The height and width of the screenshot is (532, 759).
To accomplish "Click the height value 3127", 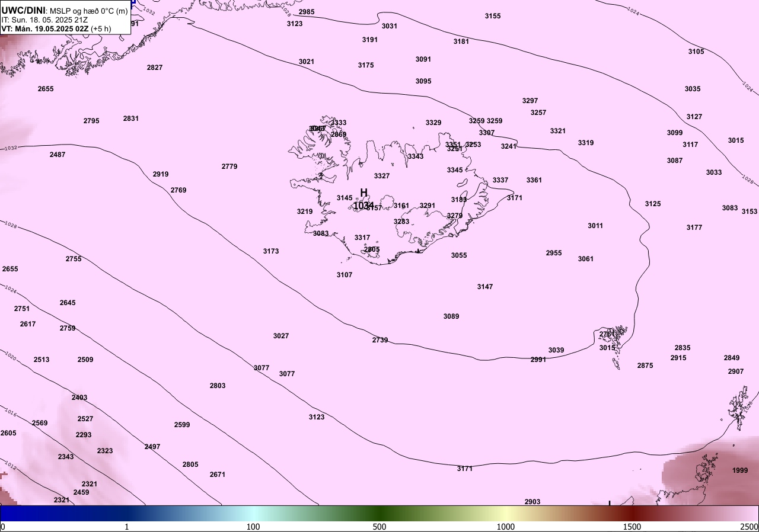I will click(694, 117).
